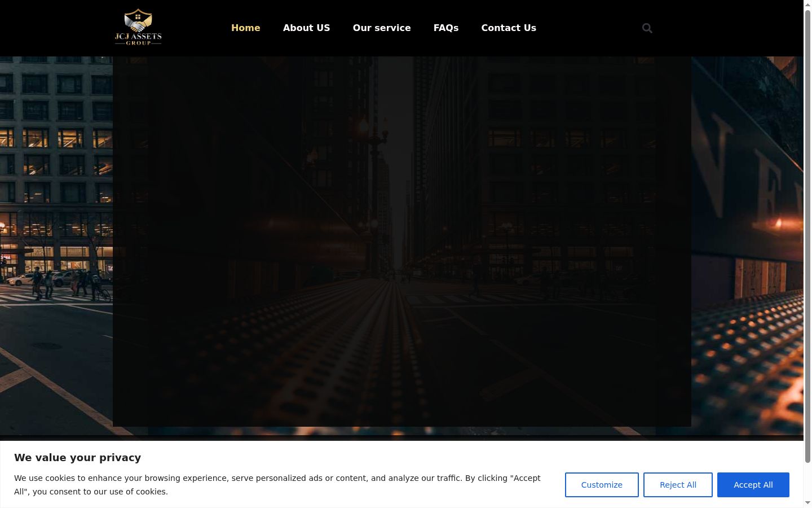The width and height of the screenshot is (812, 508).
Task: Open the Our service menu item
Action: (382, 28)
